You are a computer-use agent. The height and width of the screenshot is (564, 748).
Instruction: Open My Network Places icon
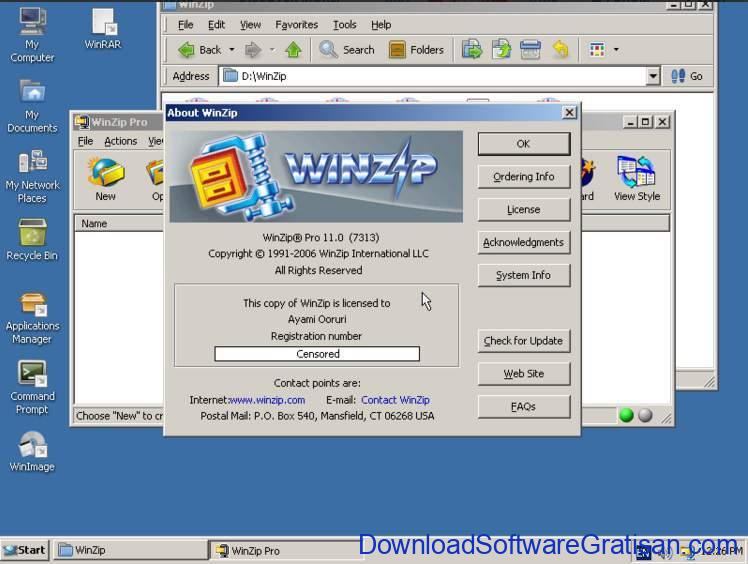point(32,177)
